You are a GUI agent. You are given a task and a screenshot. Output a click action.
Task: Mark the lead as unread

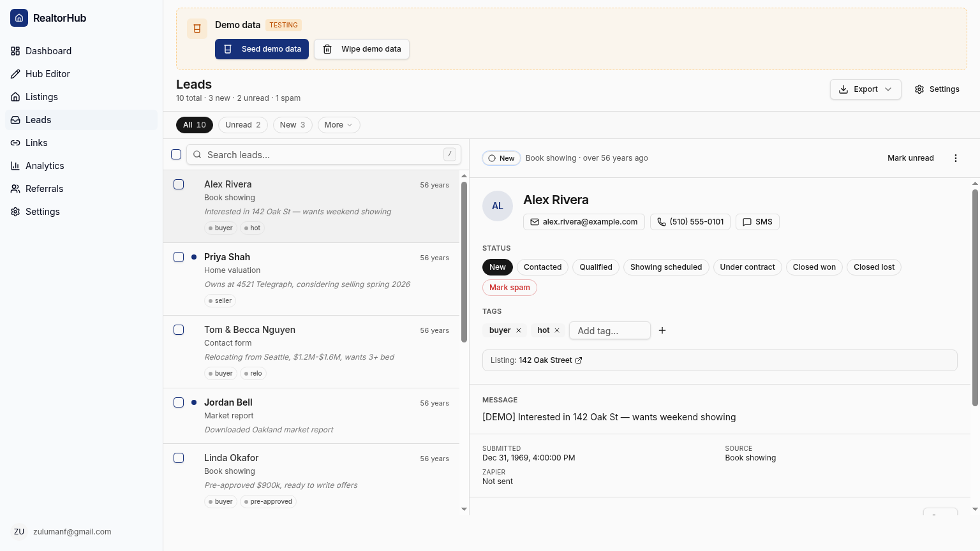910,158
